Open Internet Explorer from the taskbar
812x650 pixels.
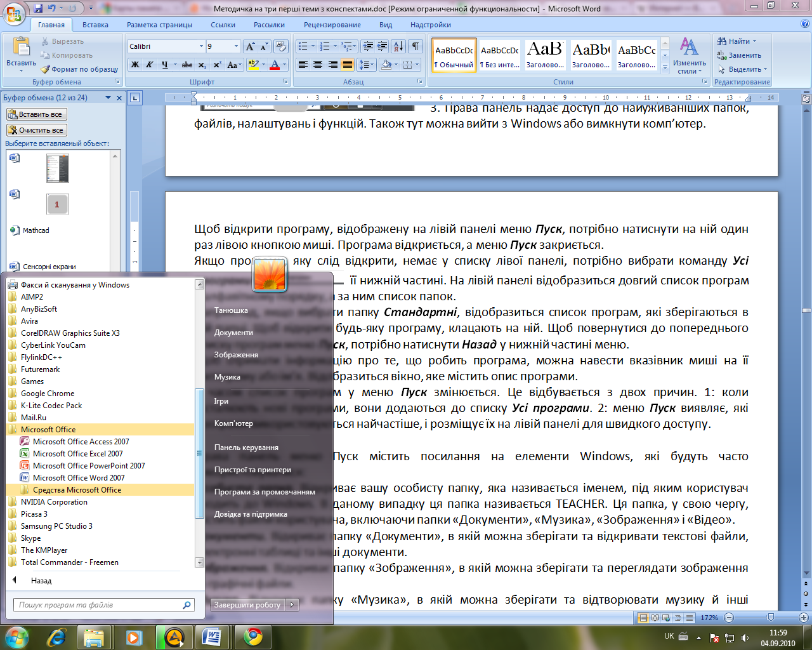click(56, 637)
